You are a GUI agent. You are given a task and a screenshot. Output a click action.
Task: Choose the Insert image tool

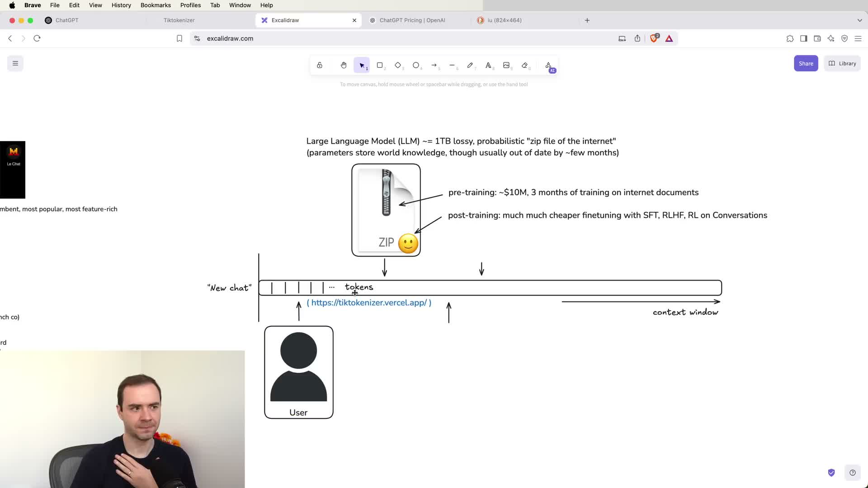pos(506,65)
